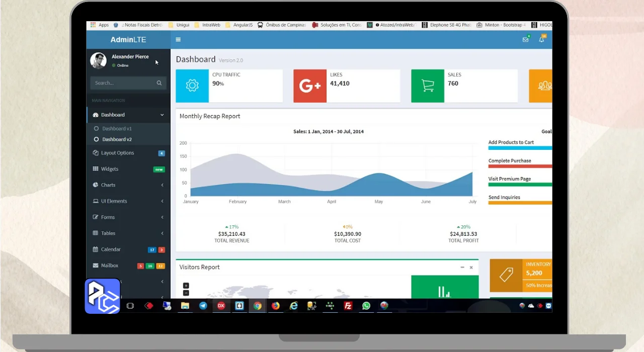Click the CPU Traffic gear icon
The image size is (644, 352).
[192, 86]
